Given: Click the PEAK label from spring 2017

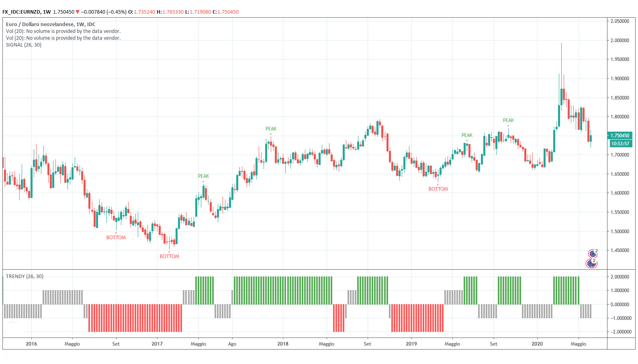Looking at the screenshot, I should click(203, 176).
